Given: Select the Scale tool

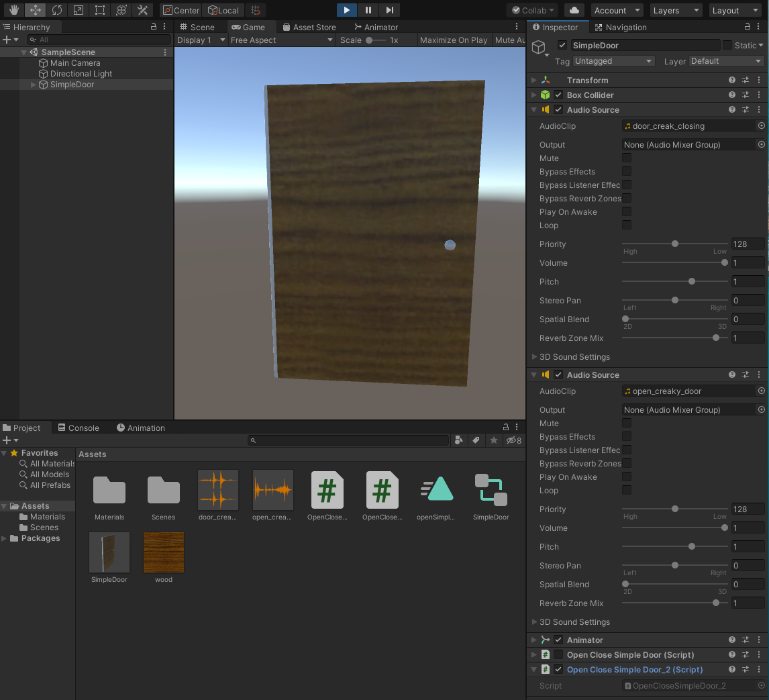Looking at the screenshot, I should (79, 10).
